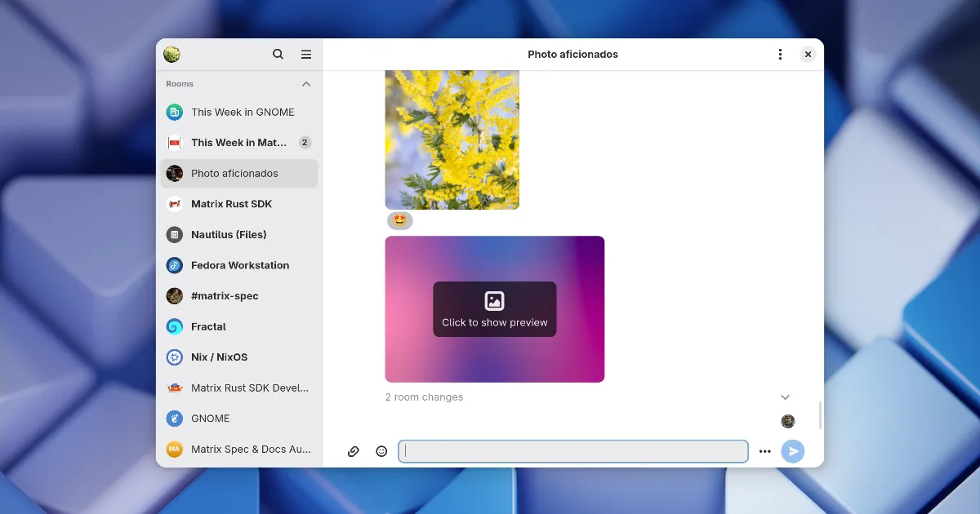Open the room search icon

pyautogui.click(x=278, y=55)
